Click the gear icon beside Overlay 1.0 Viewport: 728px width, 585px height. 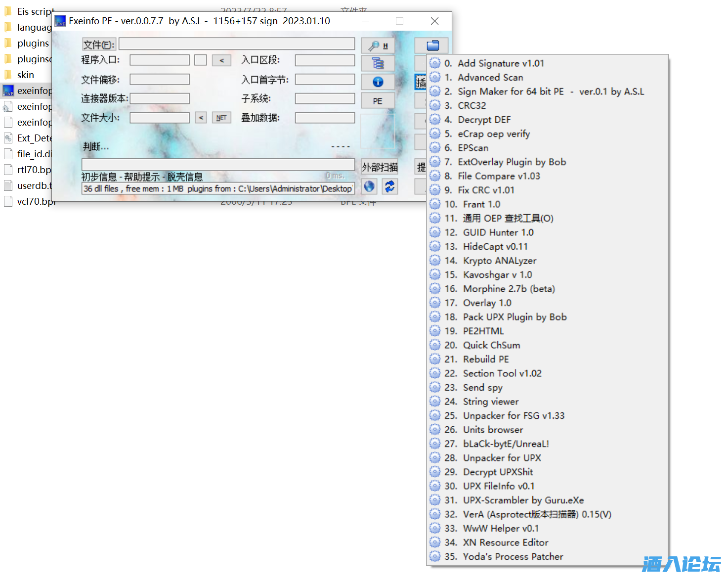pos(435,303)
